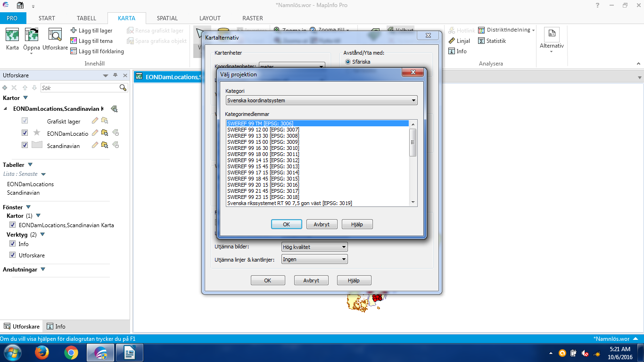Click the pin icon of Utforskare panel
This screenshot has width=644, height=362.
click(x=115, y=75)
